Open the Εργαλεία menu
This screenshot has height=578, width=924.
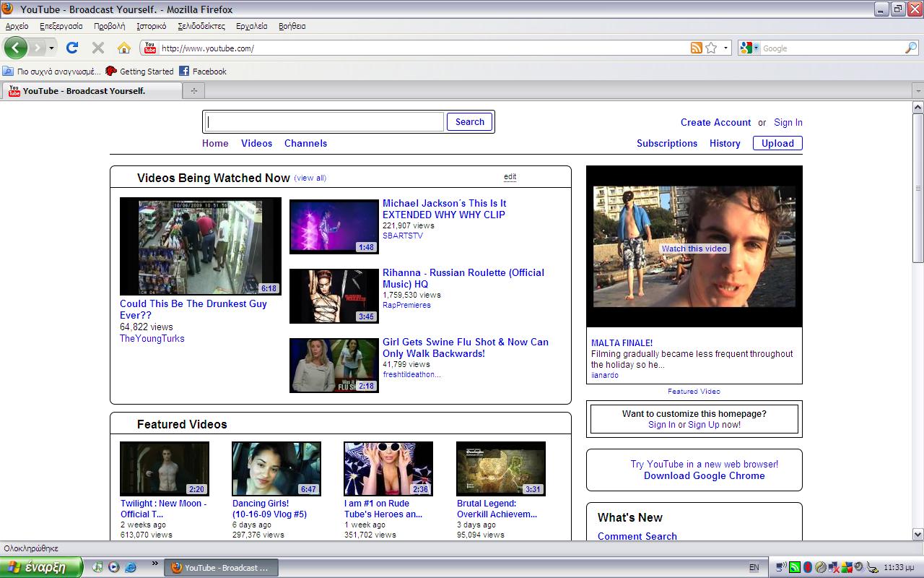[252, 26]
